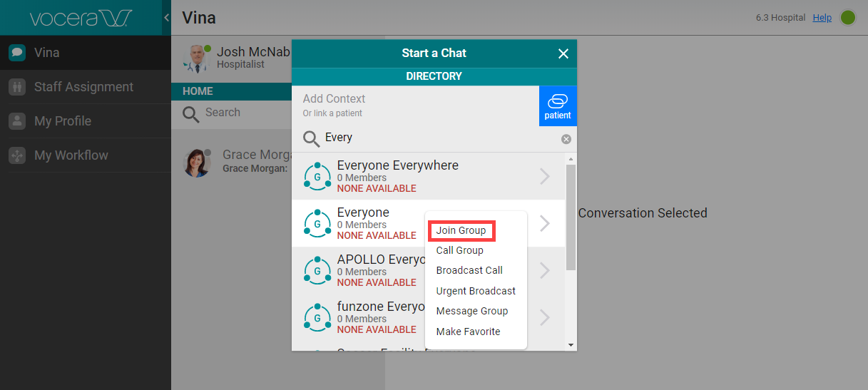Collapse the left sidebar arrow
This screenshot has height=390, width=868.
[166, 17]
